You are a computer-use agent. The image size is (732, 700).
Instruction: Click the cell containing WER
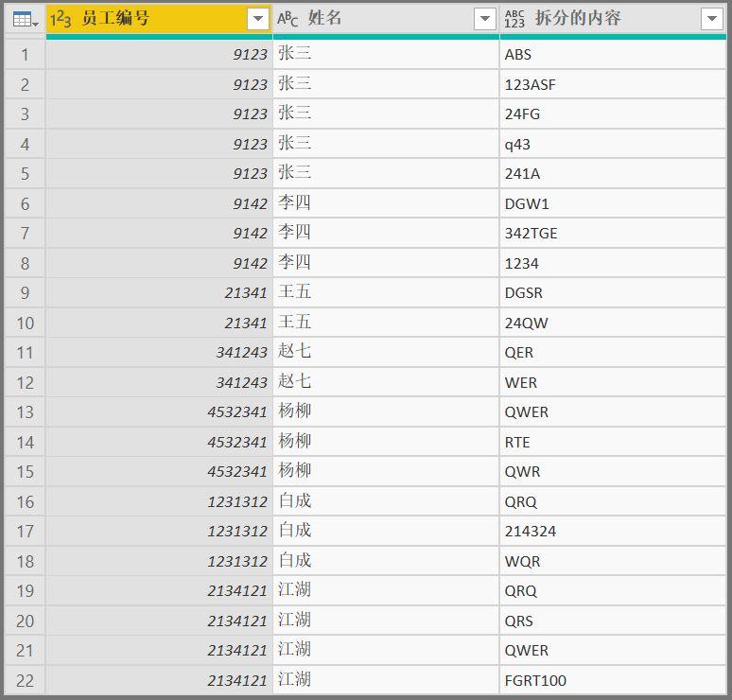pos(613,382)
